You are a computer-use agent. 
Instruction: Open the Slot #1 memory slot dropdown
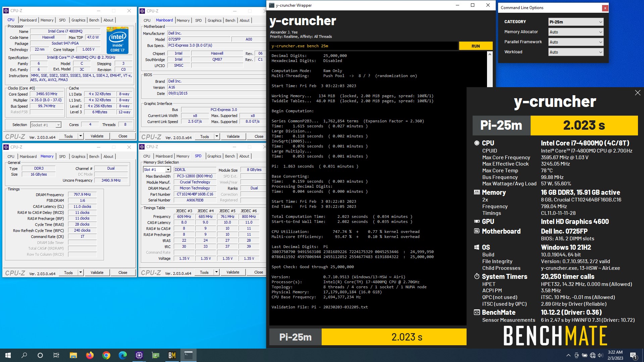pyautogui.click(x=157, y=170)
